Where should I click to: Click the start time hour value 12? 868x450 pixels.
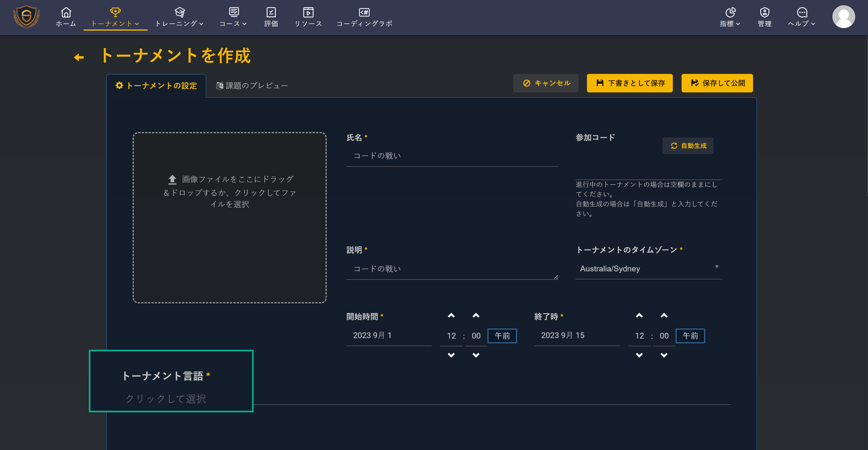(451, 336)
